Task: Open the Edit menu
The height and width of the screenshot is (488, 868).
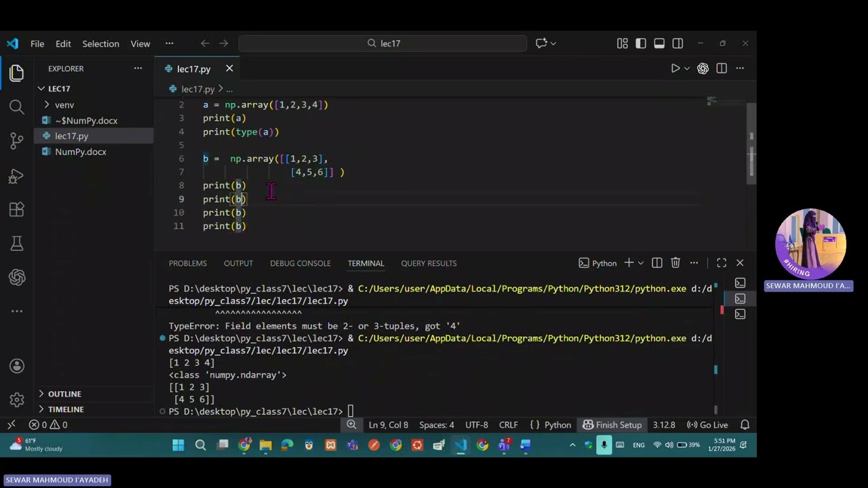Action: point(63,43)
